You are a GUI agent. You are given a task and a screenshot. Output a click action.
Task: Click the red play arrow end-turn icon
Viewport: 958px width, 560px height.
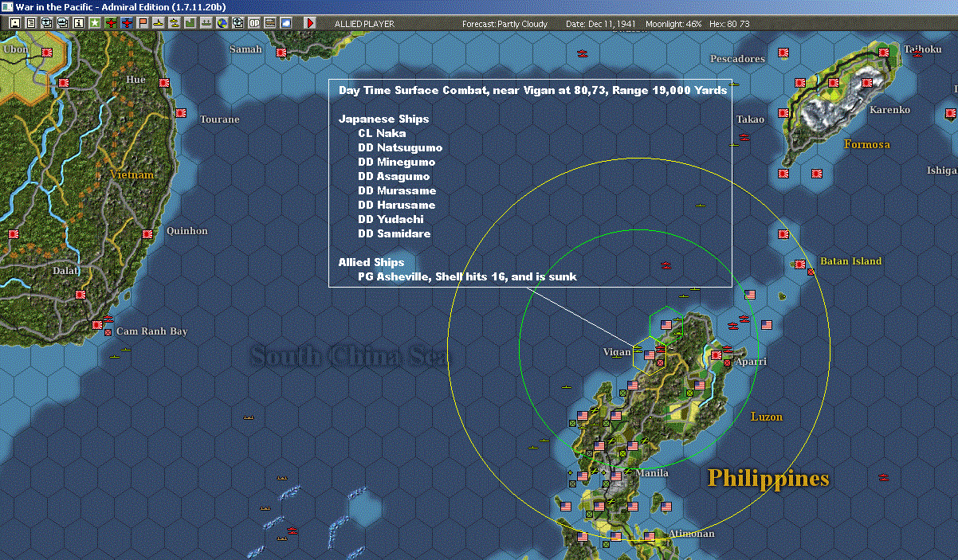pyautogui.click(x=310, y=23)
